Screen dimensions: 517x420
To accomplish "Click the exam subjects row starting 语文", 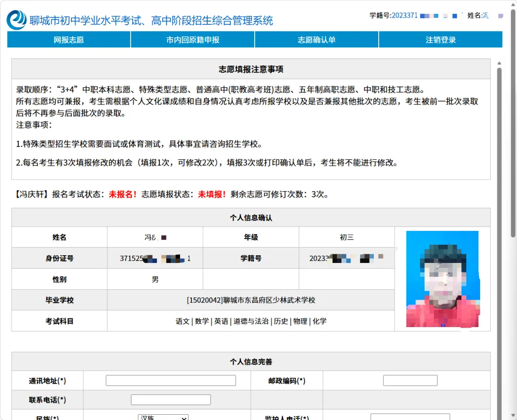I will click(x=251, y=321).
